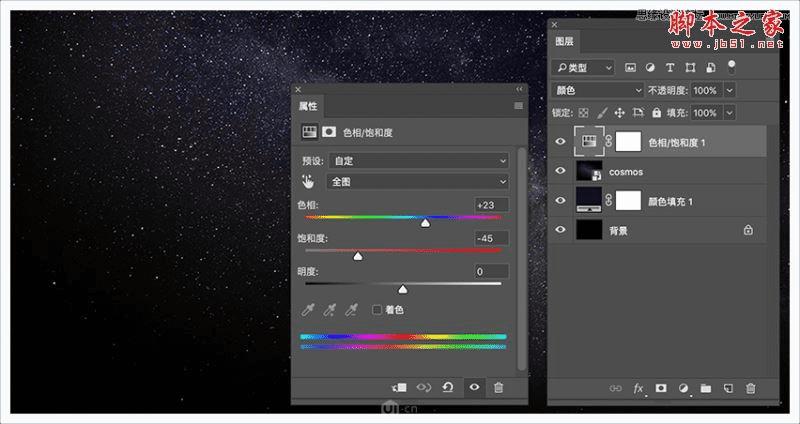
Task: Open the 全图 channel dropdown
Action: 418,182
